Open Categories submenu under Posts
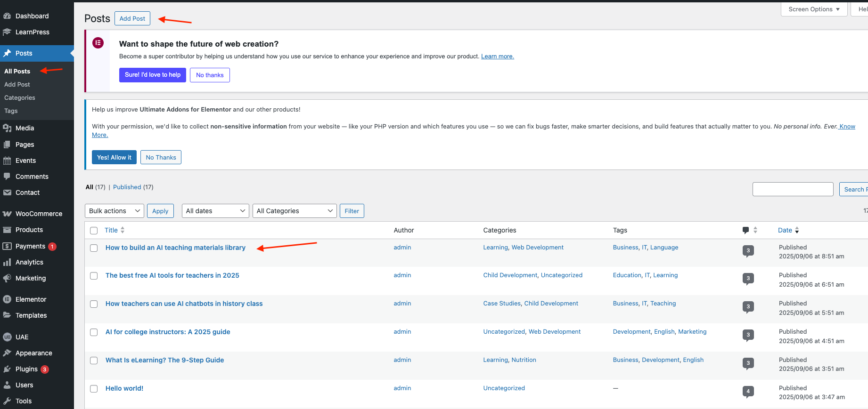Viewport: 868px width, 409px height. 20,98
